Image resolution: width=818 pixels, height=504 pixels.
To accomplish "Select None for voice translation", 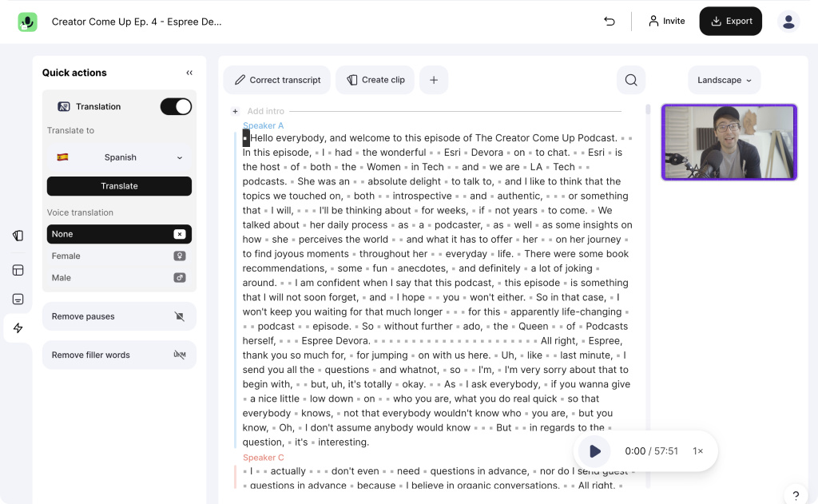I will (120, 234).
